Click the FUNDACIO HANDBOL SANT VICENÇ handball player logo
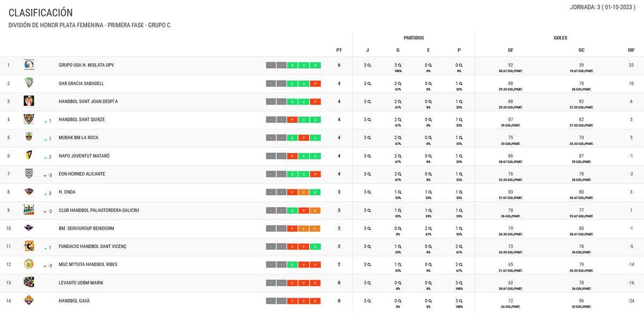 pos(29,246)
